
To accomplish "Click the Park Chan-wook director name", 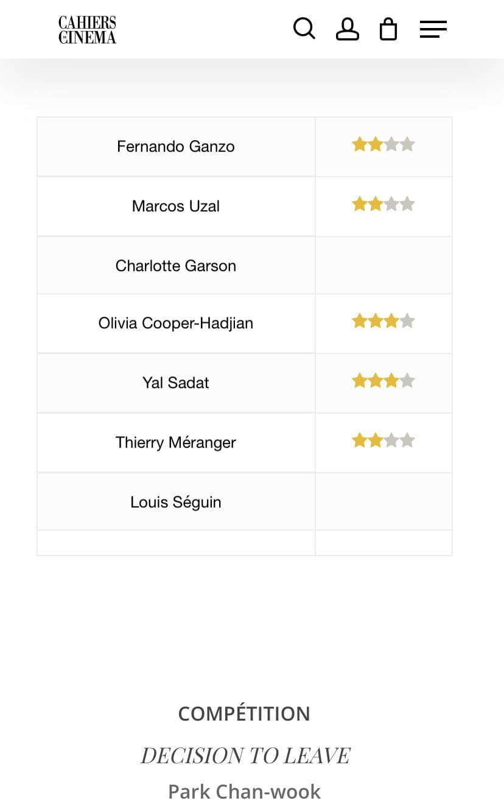I will [244, 791].
